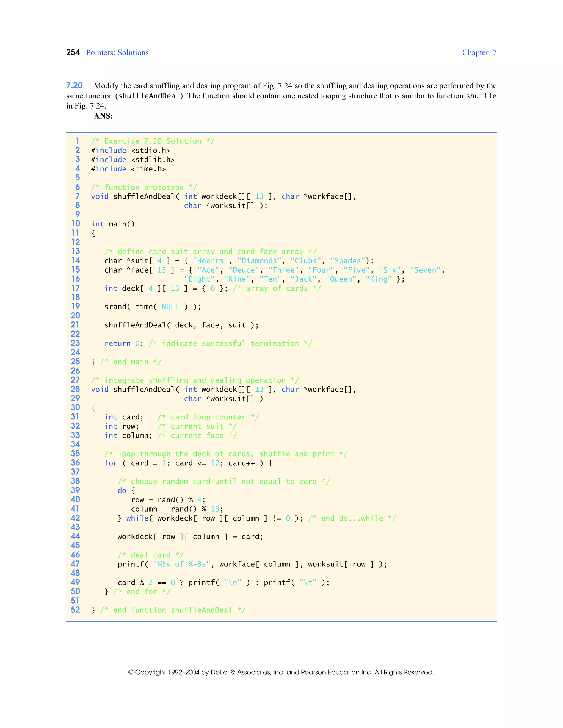Screen dimensions: 563x728
Task: Click the Pointers: Solutions header text
Action: [117, 53]
